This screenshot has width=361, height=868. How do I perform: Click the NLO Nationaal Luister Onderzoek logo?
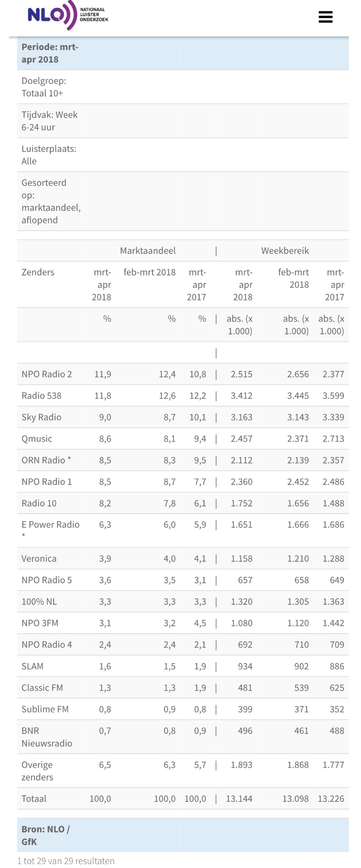[x=68, y=15]
